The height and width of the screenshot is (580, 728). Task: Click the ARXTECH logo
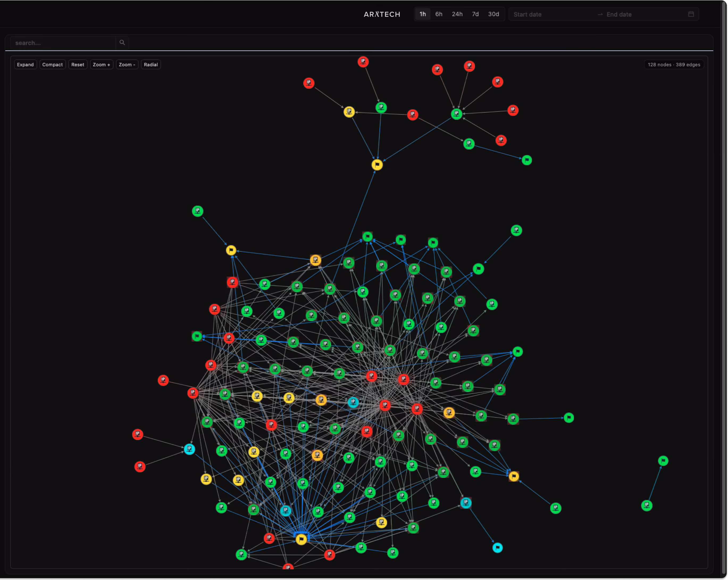[x=382, y=14]
